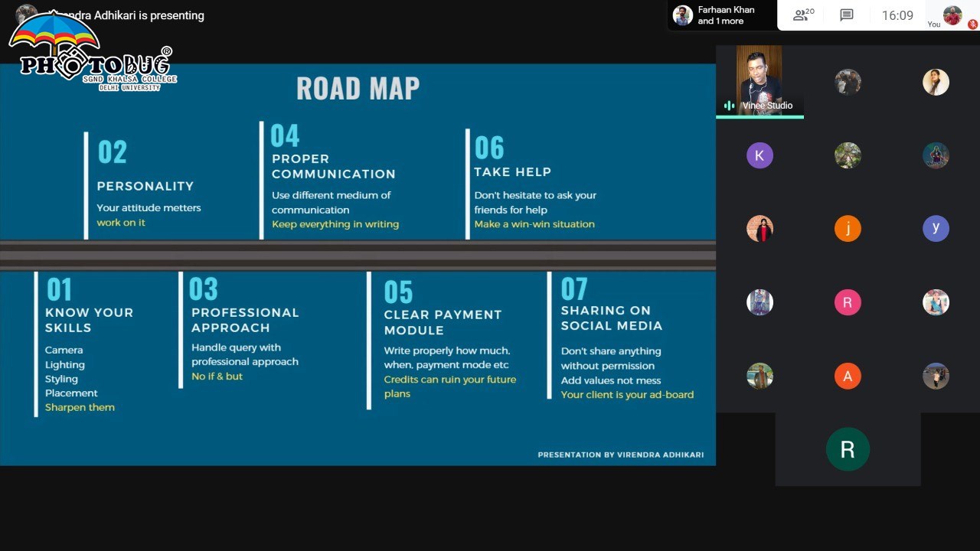Select the purple "K" participant avatar
Image resolution: width=980 pixels, height=551 pixels.
pyautogui.click(x=759, y=155)
